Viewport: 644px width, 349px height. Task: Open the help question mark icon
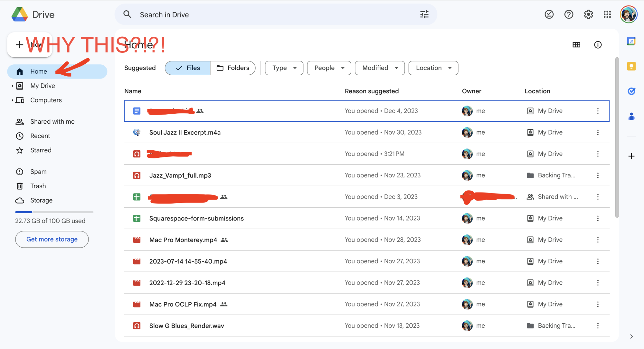tap(569, 14)
